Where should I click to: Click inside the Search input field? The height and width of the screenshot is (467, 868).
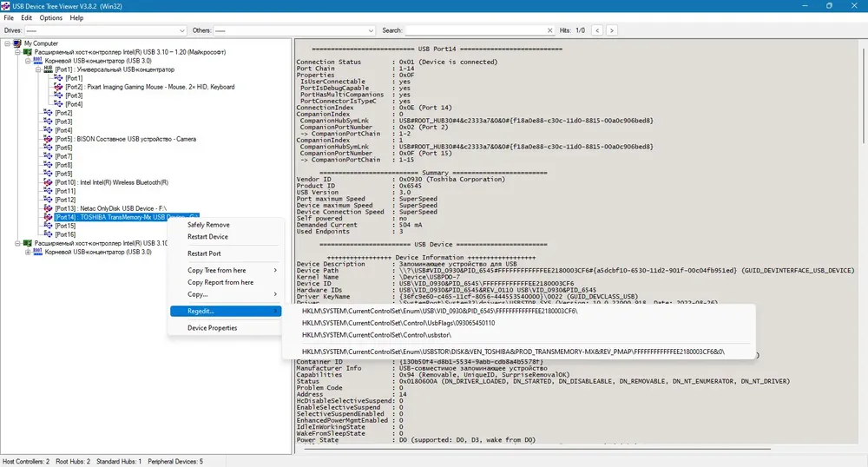point(476,30)
